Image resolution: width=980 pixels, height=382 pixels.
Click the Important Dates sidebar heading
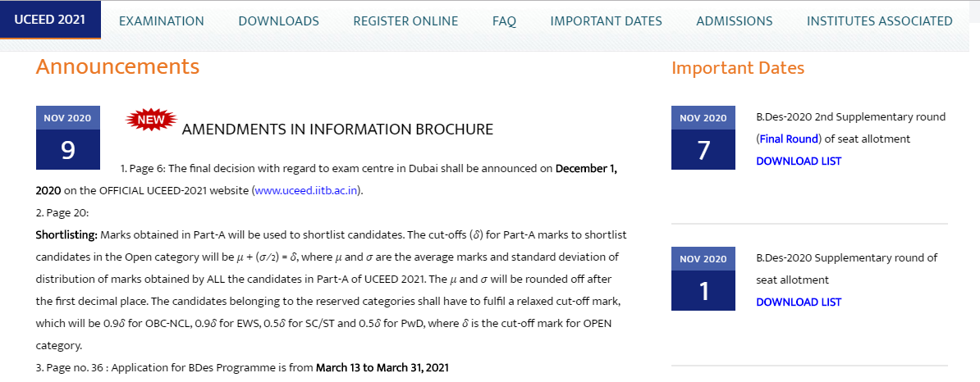[738, 68]
